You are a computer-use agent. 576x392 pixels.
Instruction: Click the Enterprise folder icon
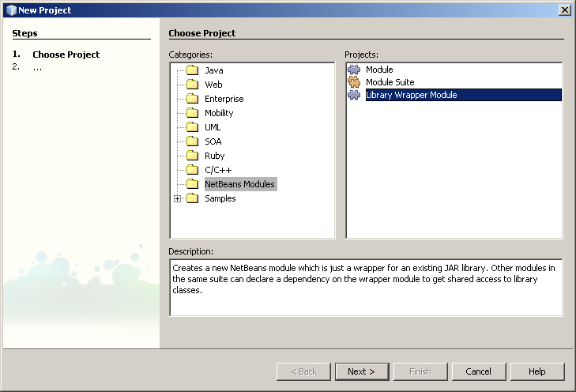click(x=192, y=99)
